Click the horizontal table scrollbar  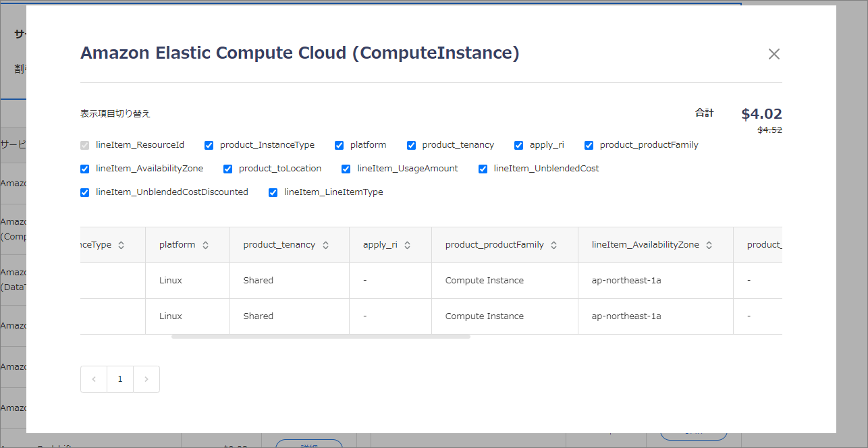pos(321,336)
